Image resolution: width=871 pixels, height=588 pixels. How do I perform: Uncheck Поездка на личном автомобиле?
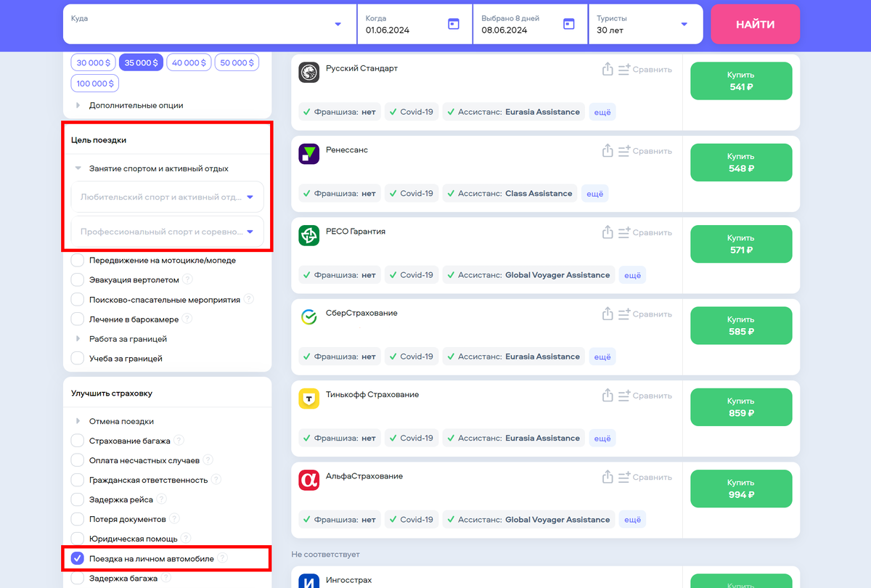pos(78,558)
